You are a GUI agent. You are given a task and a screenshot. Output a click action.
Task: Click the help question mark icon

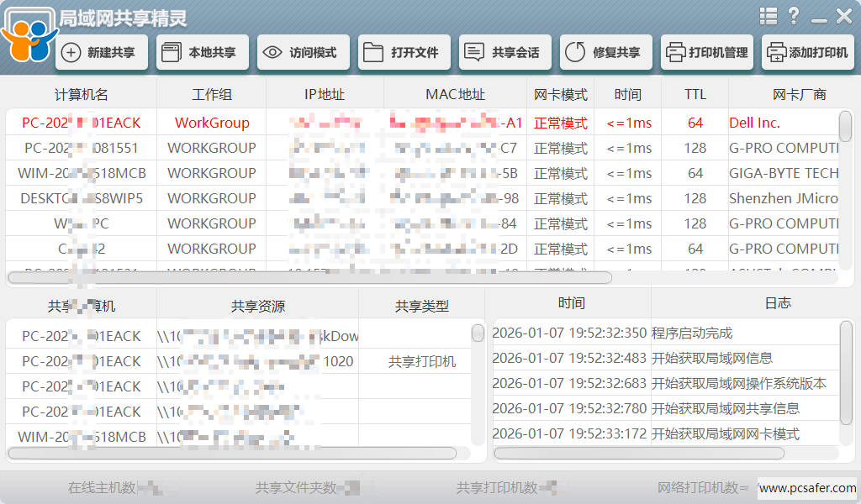pos(794,16)
